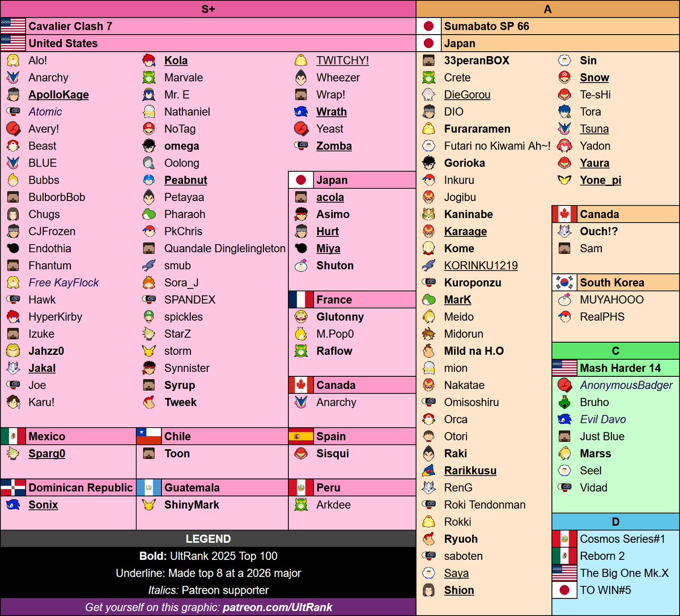Select the Cavalier Clash 7 tournament title

[x=70, y=26]
